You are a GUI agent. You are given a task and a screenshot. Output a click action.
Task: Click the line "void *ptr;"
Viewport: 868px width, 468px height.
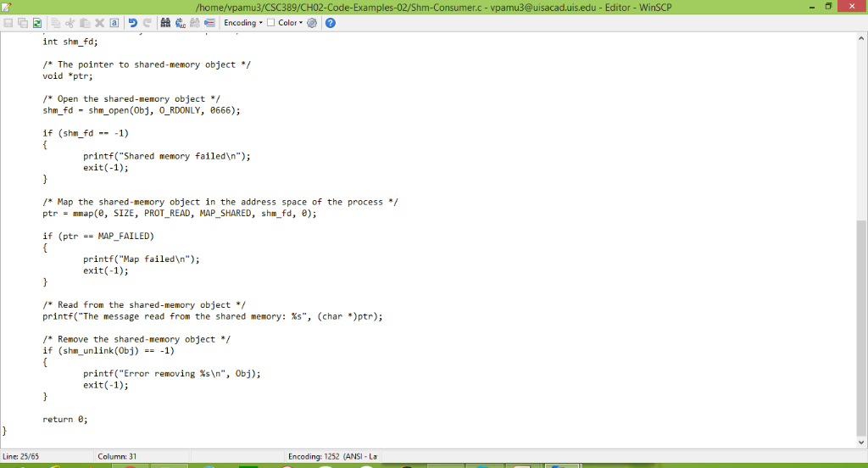coord(68,75)
